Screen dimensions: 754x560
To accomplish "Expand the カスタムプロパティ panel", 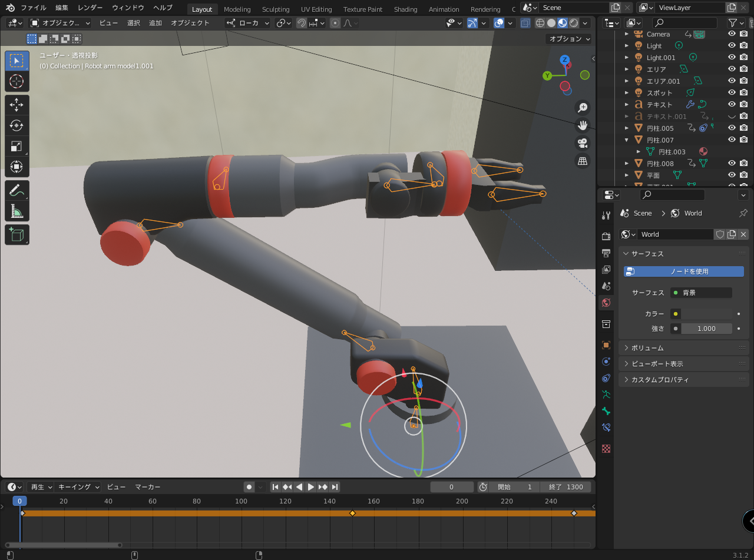I will (660, 380).
